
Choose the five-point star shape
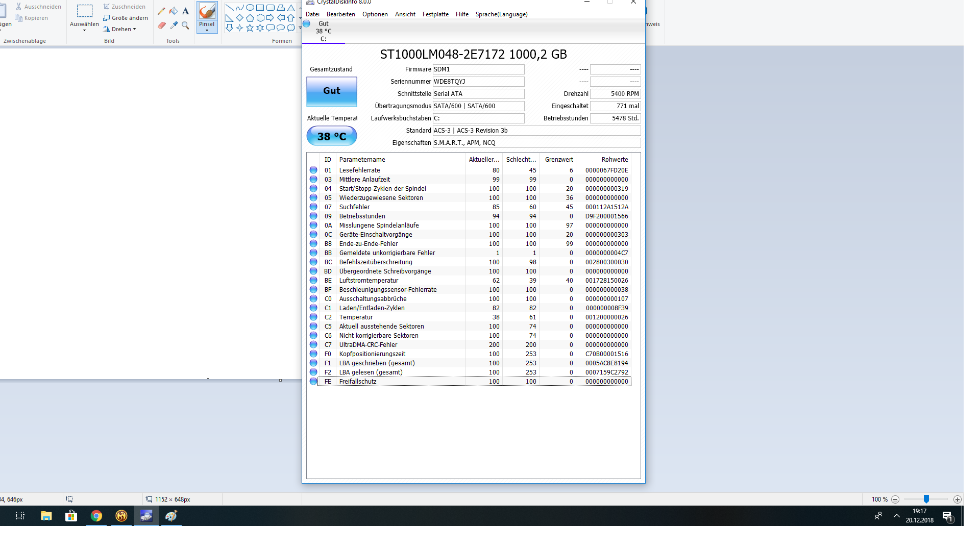[x=250, y=28]
